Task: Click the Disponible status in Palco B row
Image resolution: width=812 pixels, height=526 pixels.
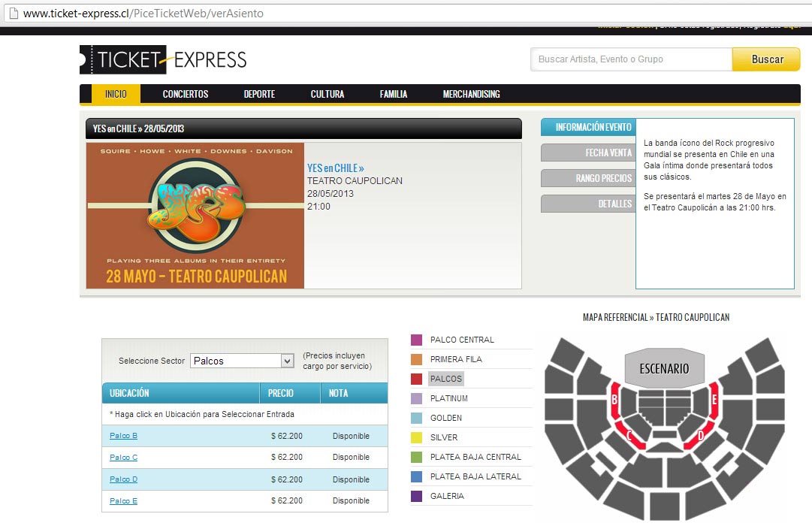Action: pyautogui.click(x=351, y=436)
